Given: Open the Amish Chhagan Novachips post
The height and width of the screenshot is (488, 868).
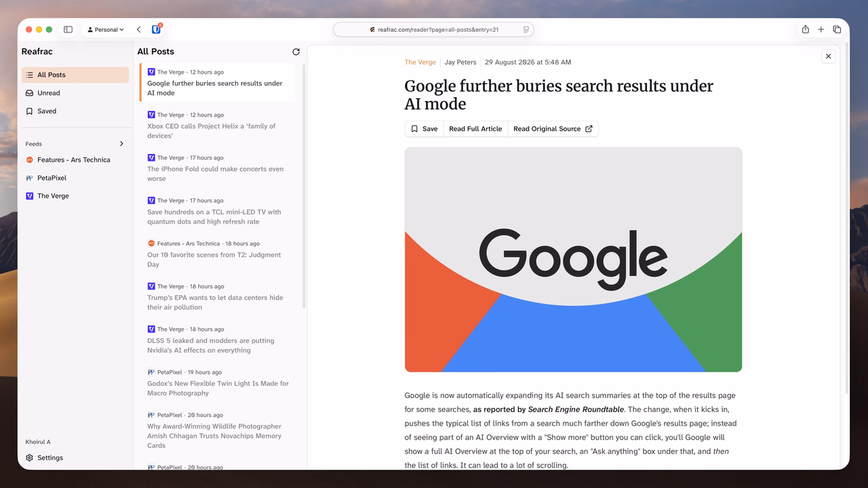Looking at the screenshot, I should click(218, 430).
